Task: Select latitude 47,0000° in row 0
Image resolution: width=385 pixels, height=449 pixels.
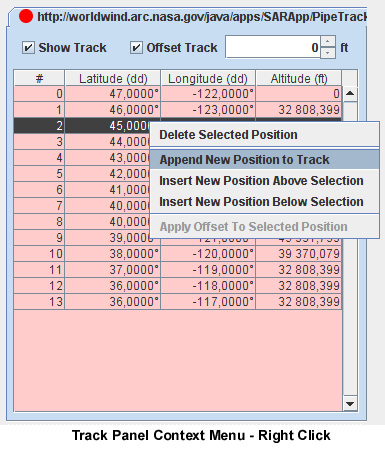Action: pyautogui.click(x=113, y=94)
